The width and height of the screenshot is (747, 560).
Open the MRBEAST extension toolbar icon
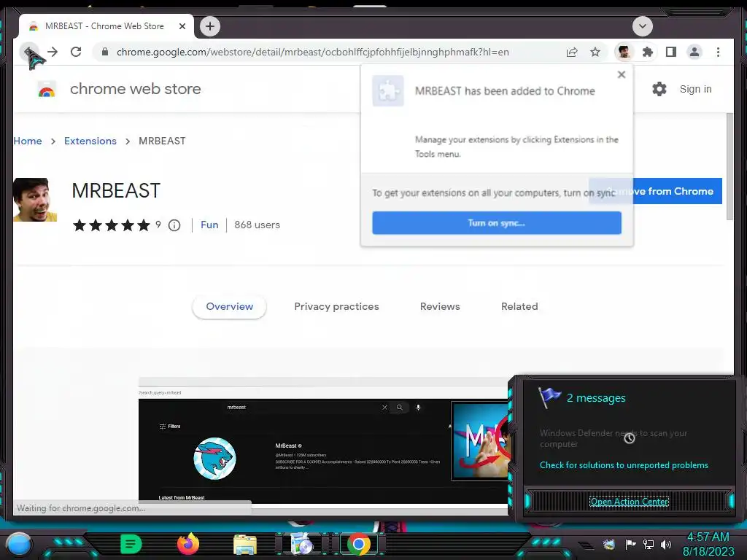(624, 52)
